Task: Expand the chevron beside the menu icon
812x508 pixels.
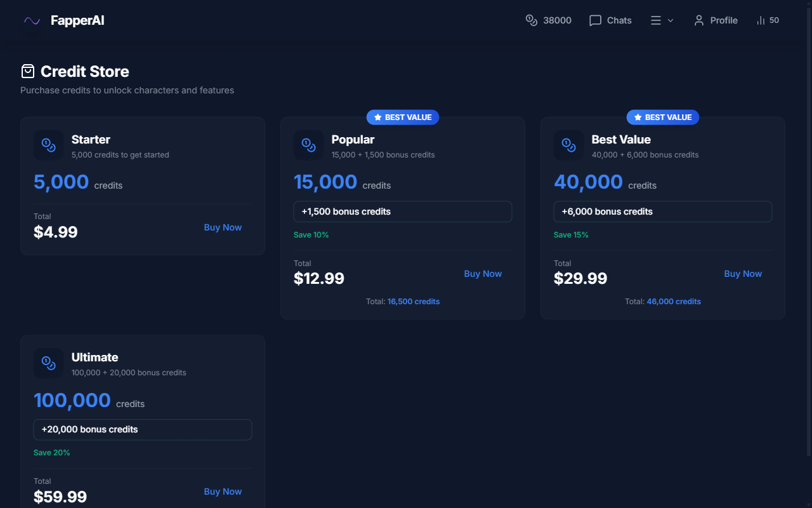Action: [670, 20]
